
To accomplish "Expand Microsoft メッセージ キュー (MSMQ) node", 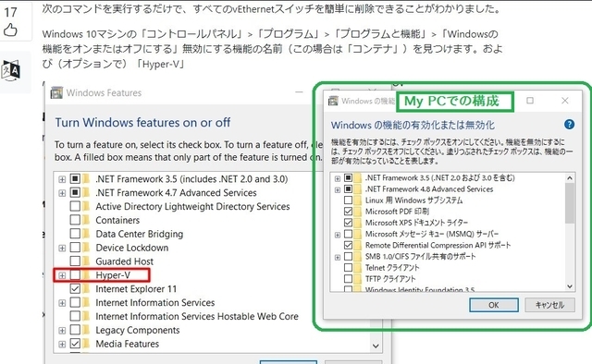I will pos(338,235).
